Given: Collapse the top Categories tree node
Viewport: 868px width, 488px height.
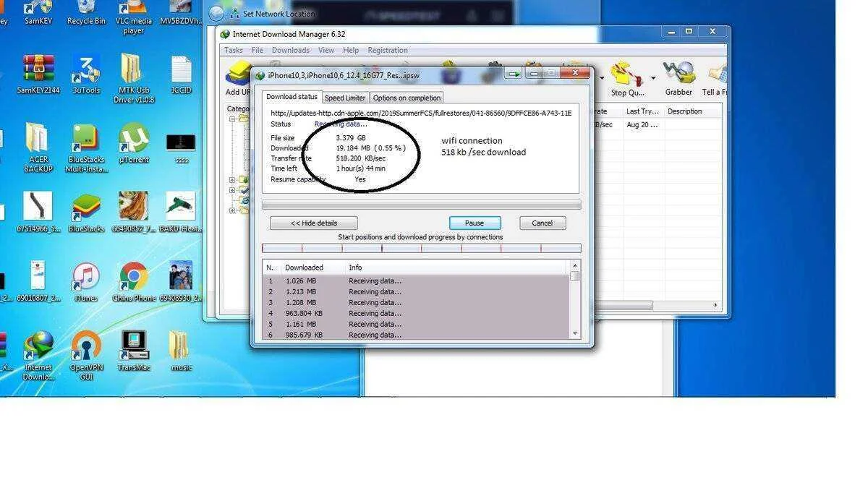Looking at the screenshot, I should [x=232, y=119].
